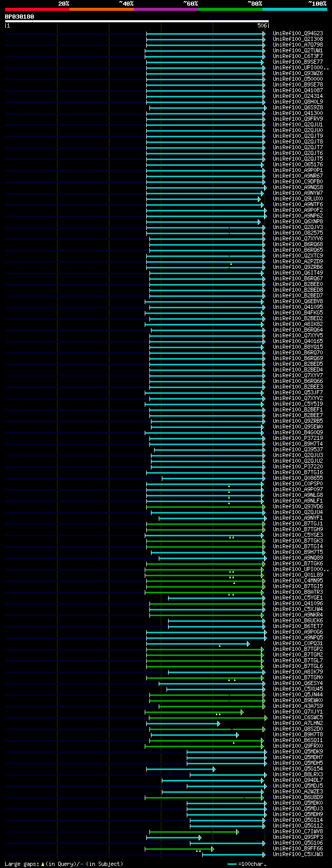The width and height of the screenshot is (332, 868).
Task: Select subject label UniRef100_B6RQ70
Action: point(298,353)
